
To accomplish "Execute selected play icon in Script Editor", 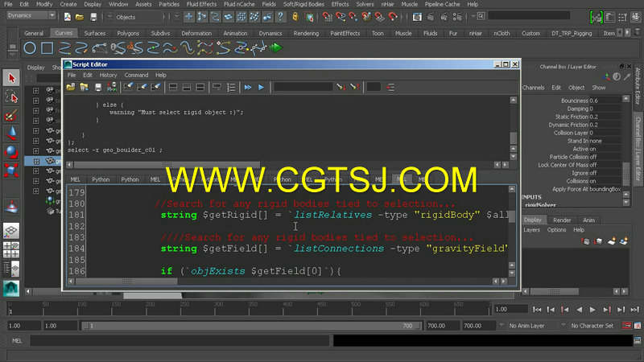I will [261, 87].
